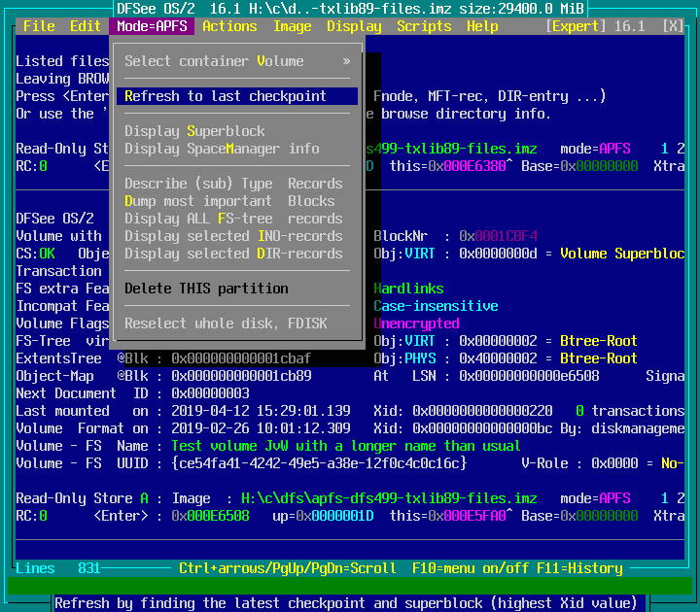
Task: Open the Actions menu
Action: (229, 26)
